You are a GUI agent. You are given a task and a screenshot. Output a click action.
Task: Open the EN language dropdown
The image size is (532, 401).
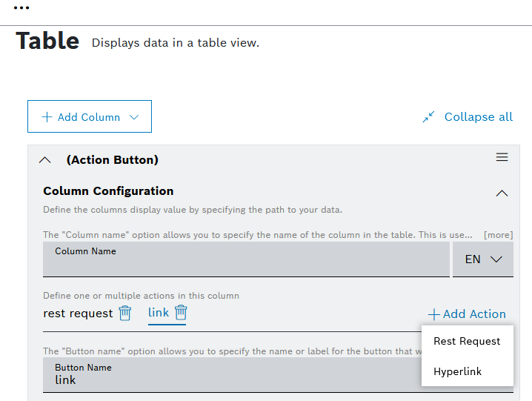coord(483,259)
